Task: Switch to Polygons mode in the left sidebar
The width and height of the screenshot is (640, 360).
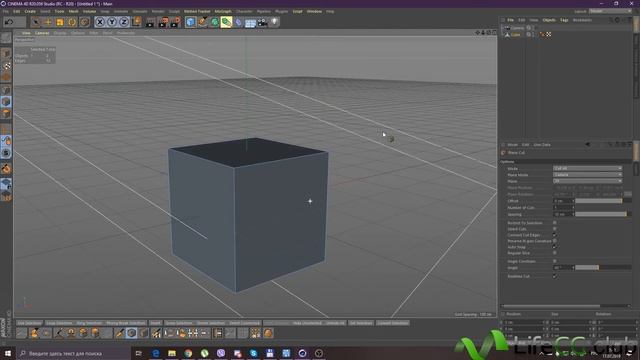Action: pyautogui.click(x=6, y=113)
